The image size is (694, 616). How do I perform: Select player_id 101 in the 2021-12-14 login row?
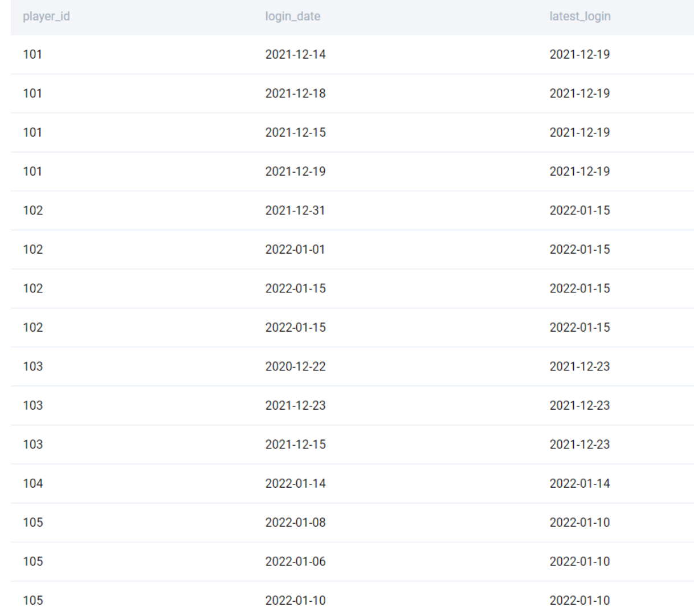[x=32, y=55]
